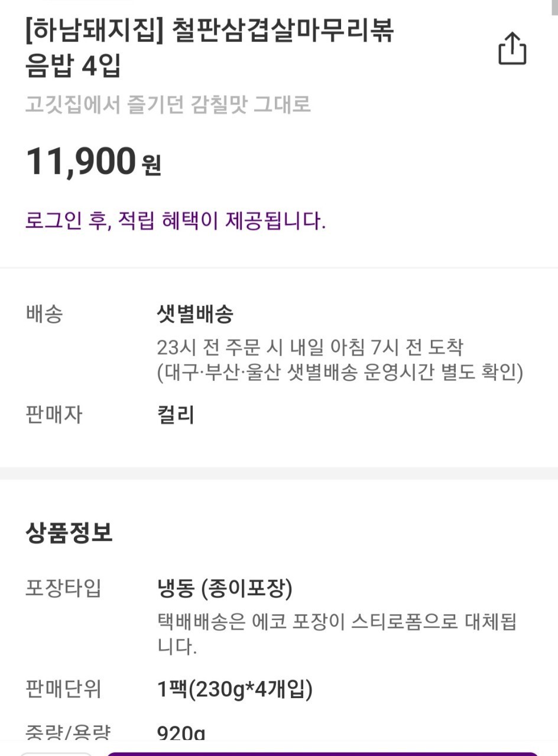This screenshot has height=756, width=558.
Task: Tap the 택배배송 에코 포장 스티로폼 note
Action: tap(337, 634)
